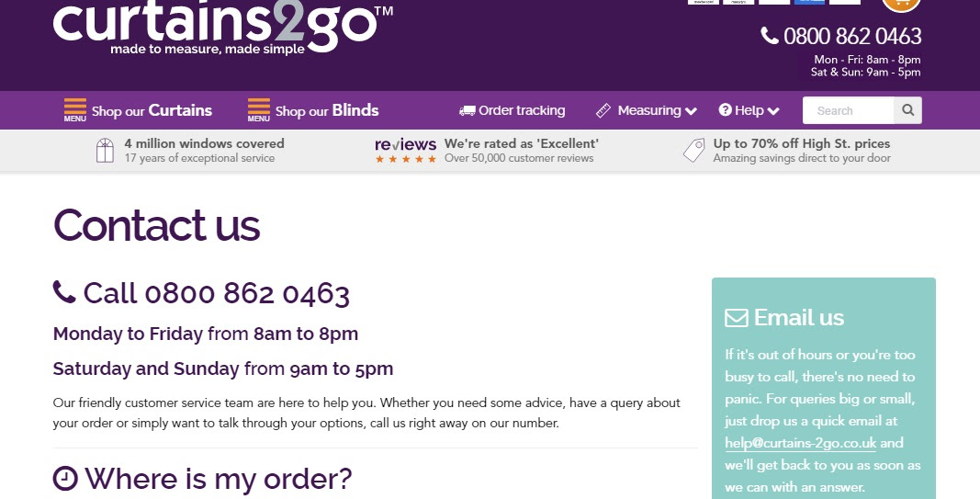
Task: Click the window icon beside 4 million windows
Action: (105, 151)
